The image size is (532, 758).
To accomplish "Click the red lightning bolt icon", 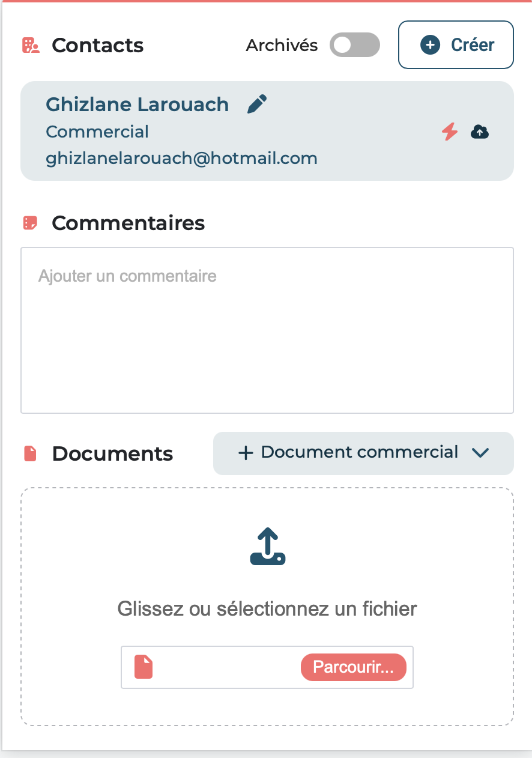I will 450,132.
